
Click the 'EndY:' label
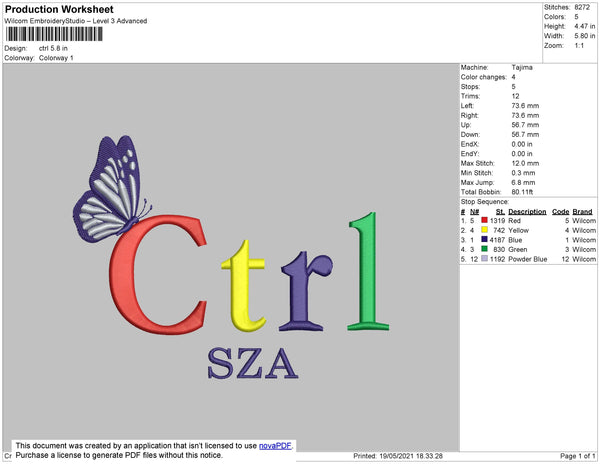click(470, 154)
